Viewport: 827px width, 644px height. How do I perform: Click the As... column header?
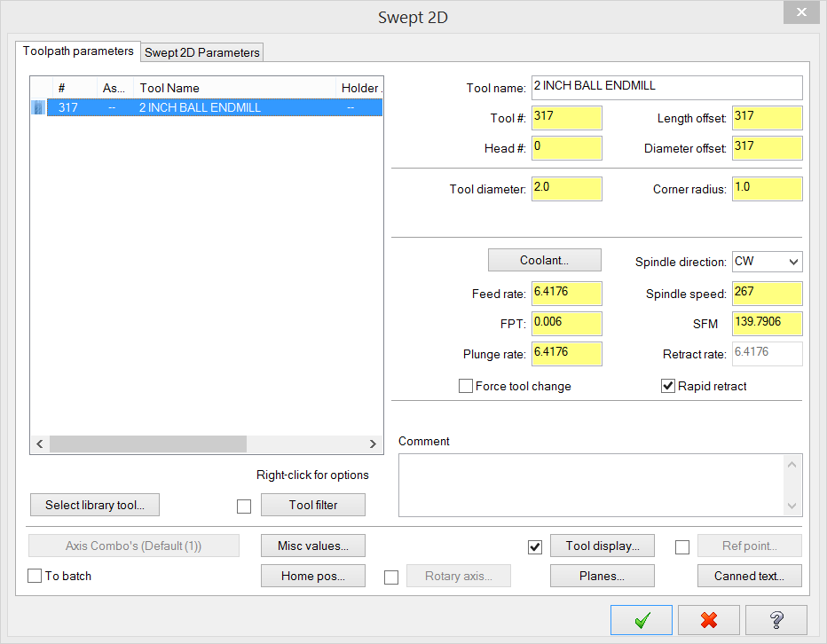[115, 88]
